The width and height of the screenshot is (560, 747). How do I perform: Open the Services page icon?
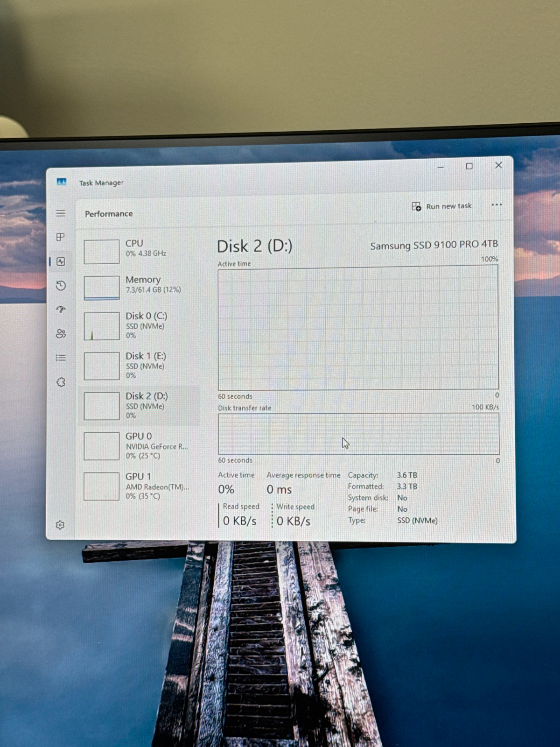61,382
